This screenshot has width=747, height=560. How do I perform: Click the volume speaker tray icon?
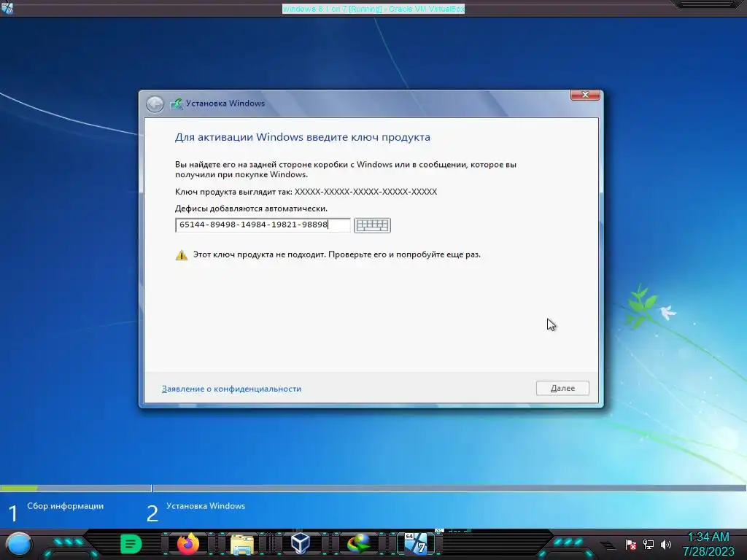pos(665,545)
